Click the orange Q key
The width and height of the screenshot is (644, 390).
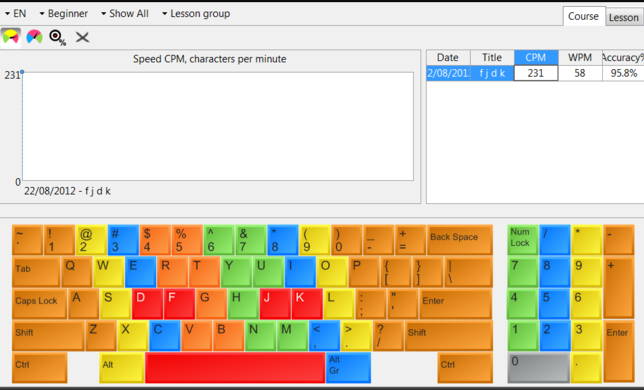coord(77,272)
